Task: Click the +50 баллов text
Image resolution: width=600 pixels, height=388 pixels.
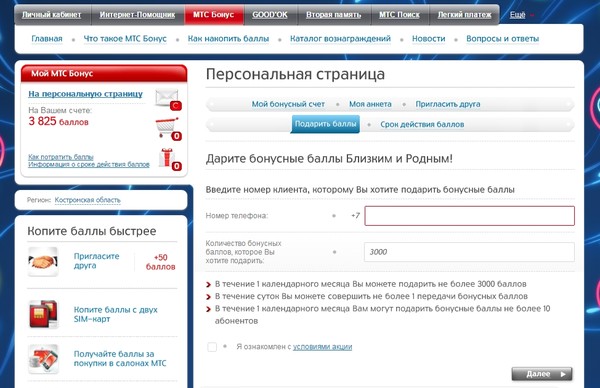Action: [160, 262]
